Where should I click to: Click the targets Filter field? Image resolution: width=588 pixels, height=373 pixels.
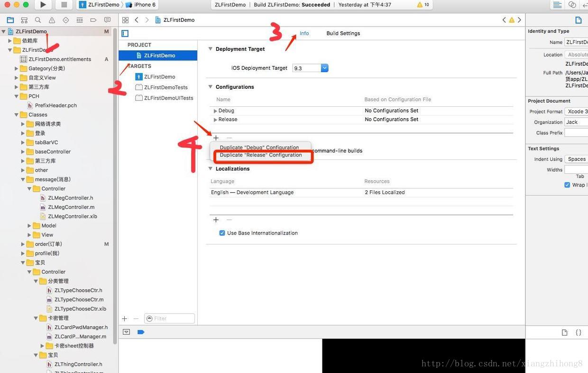[x=169, y=318]
